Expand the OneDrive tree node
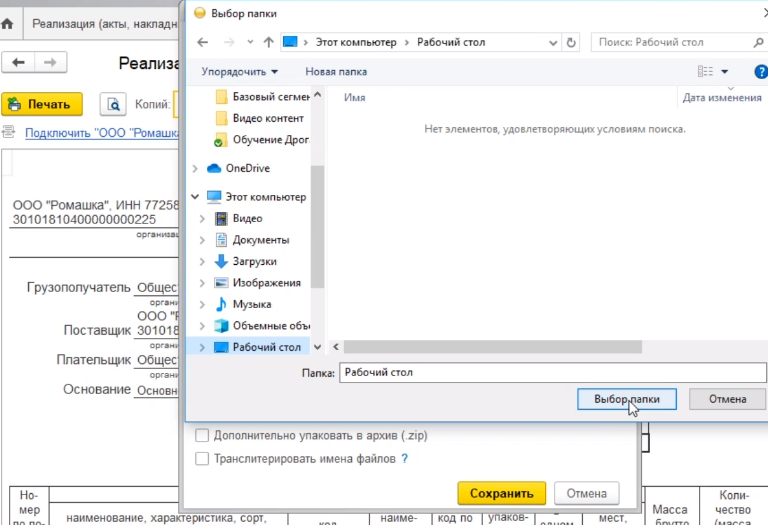Screen dimensions: 768x525 click(x=194, y=168)
